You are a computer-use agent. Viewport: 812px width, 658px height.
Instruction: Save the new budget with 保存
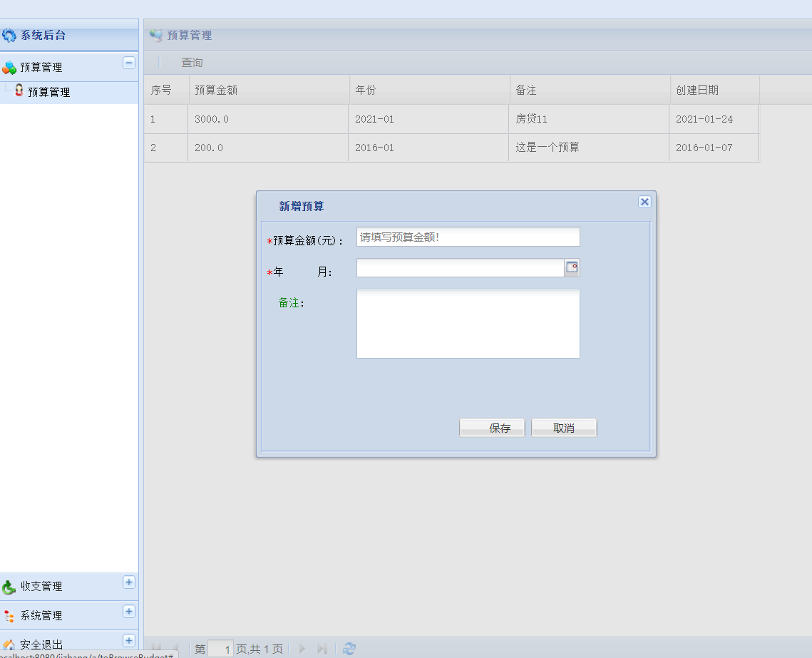tap(492, 428)
